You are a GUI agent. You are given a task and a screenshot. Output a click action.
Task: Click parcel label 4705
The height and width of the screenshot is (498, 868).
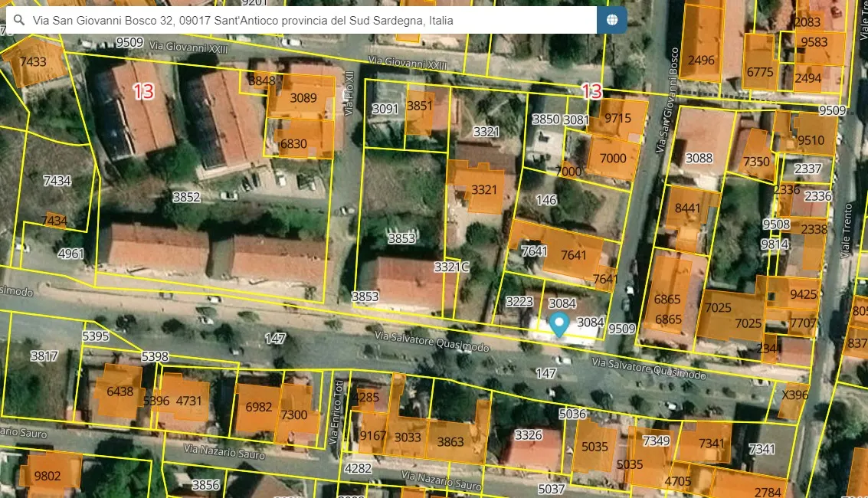pos(677,481)
